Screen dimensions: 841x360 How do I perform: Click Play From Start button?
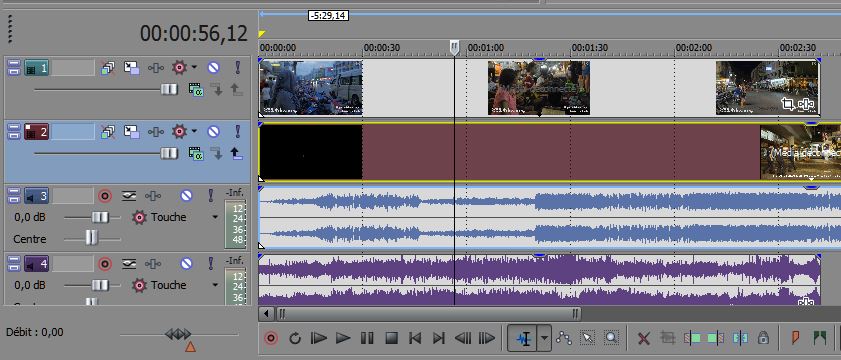(319, 338)
